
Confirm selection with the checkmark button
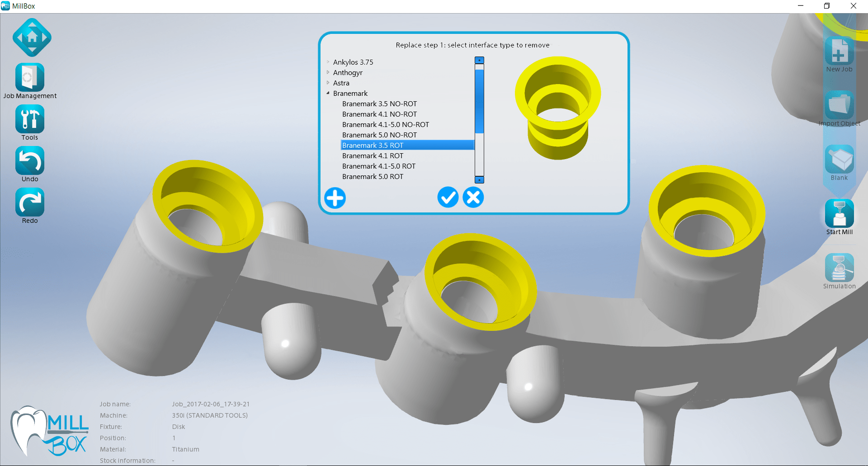[448, 198]
